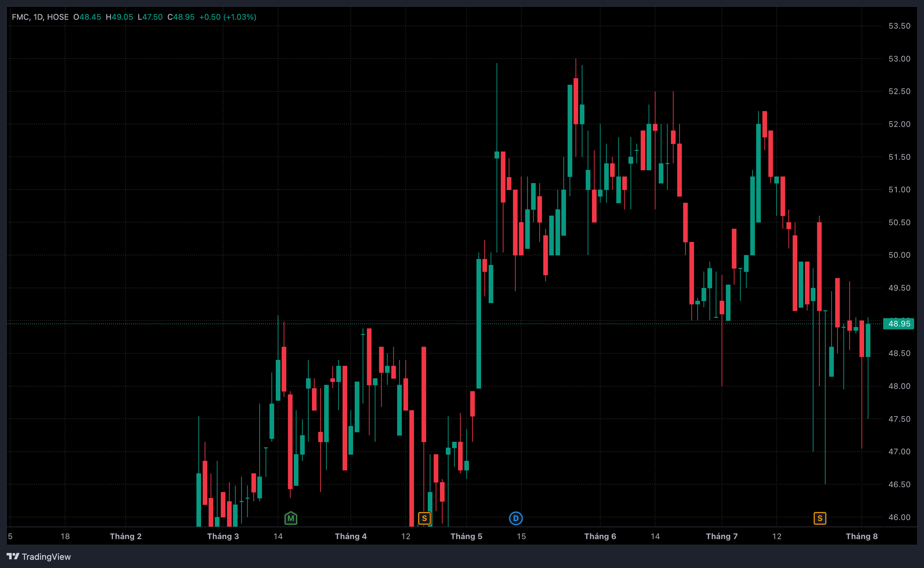Click the 48.00 price axis label

[899, 386]
